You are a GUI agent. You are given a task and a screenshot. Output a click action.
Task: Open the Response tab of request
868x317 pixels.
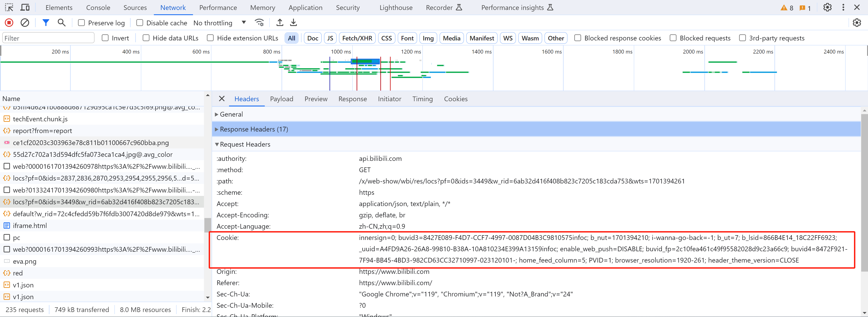pyautogui.click(x=352, y=99)
